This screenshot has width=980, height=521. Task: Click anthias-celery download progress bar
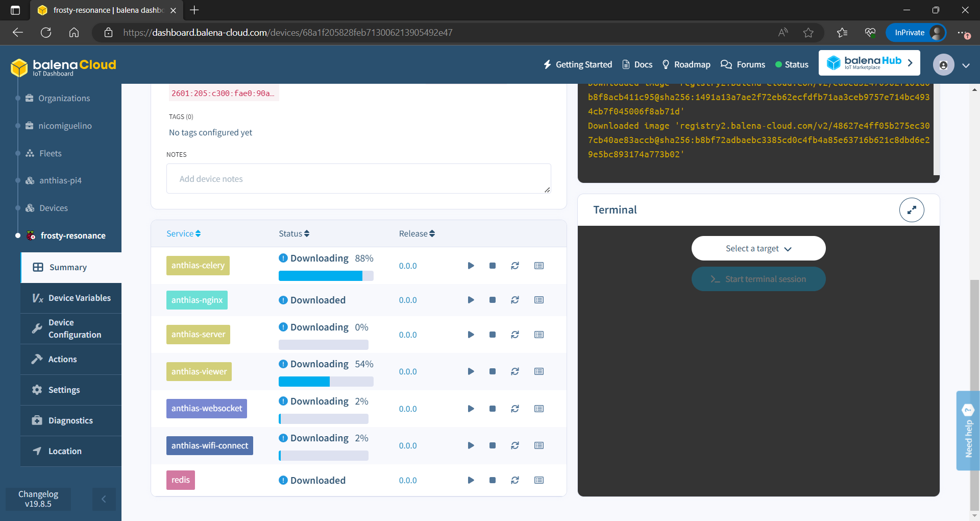tap(326, 276)
